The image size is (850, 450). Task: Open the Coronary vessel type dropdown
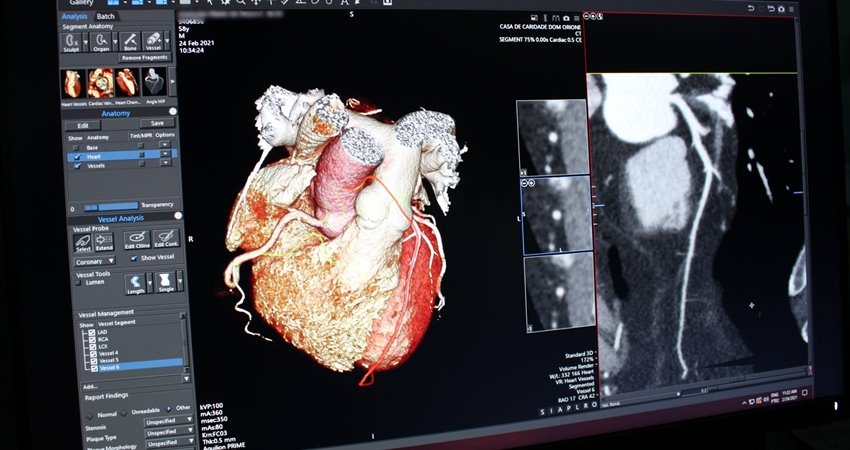point(95,261)
